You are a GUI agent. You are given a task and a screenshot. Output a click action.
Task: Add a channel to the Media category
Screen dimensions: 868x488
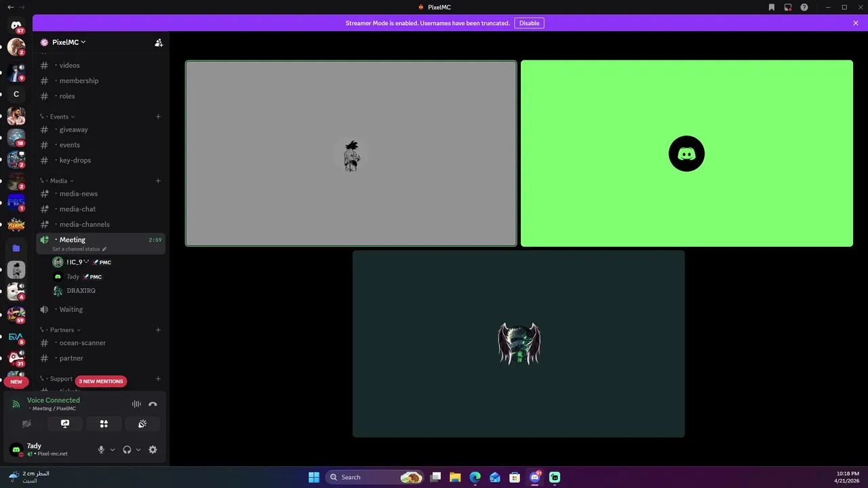click(158, 181)
